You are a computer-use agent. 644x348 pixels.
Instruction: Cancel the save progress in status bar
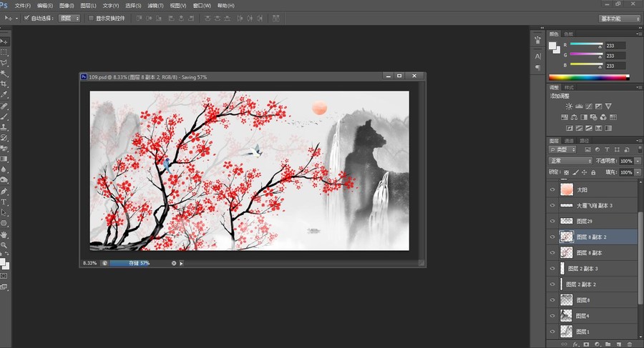coord(174,264)
